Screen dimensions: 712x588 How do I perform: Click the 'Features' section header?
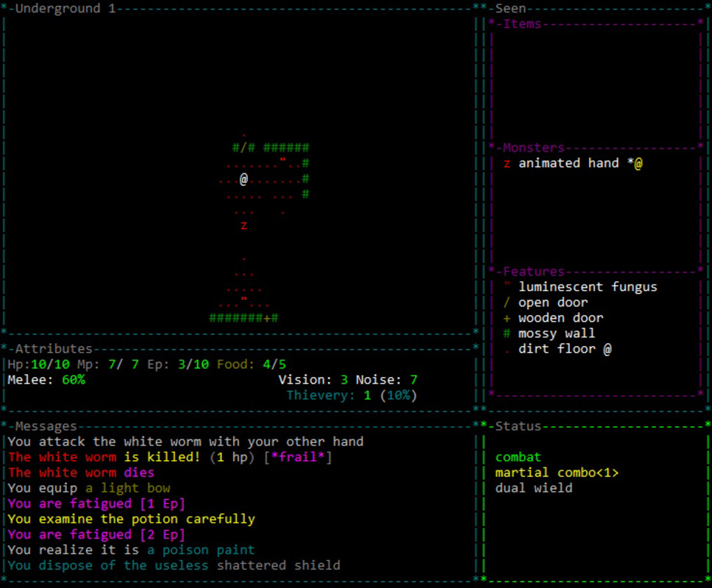[x=533, y=272]
